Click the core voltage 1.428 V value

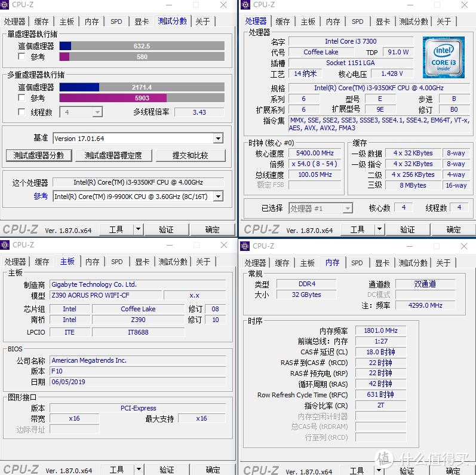[392, 73]
